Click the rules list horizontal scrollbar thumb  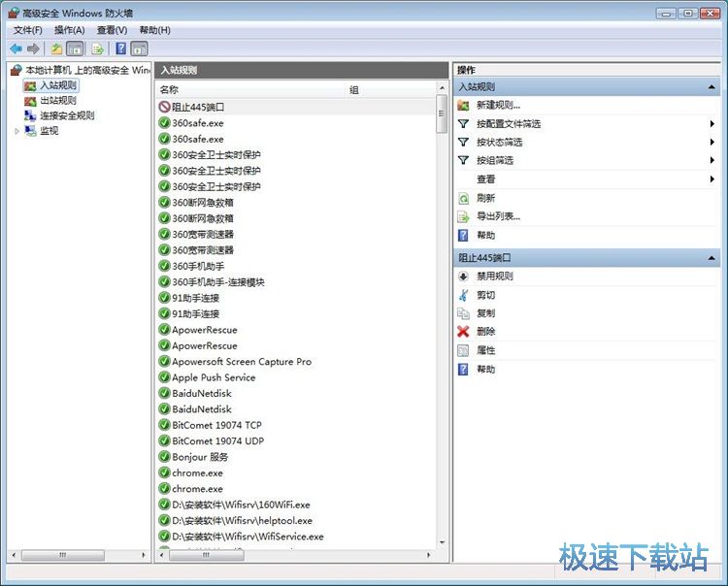click(207, 555)
